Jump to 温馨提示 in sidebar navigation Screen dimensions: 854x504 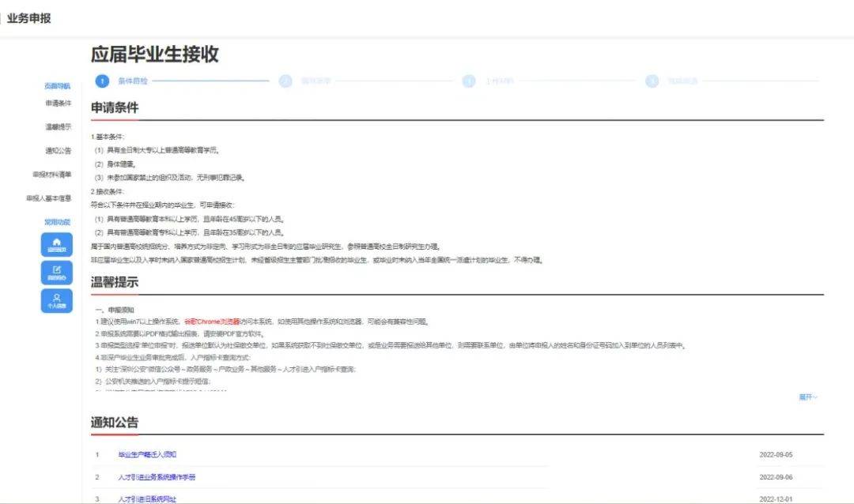point(59,127)
